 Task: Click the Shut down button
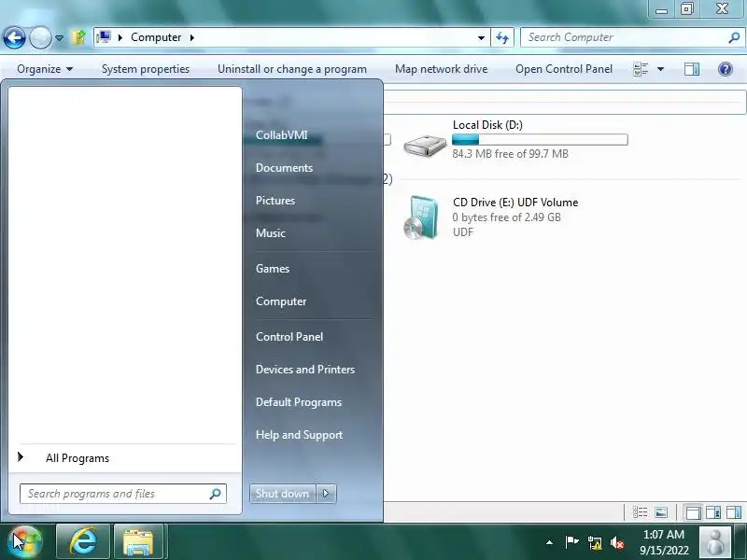click(283, 494)
